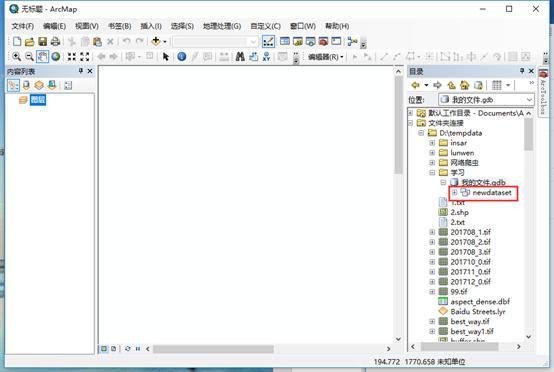
Task: Open the 视图(V) menu
Action: pos(87,26)
